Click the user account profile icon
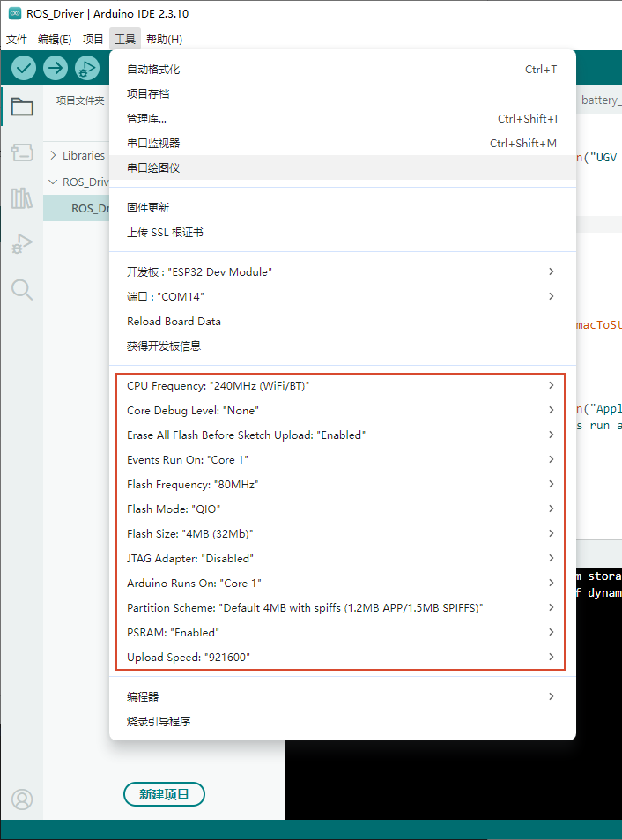622x840 pixels. click(x=22, y=799)
